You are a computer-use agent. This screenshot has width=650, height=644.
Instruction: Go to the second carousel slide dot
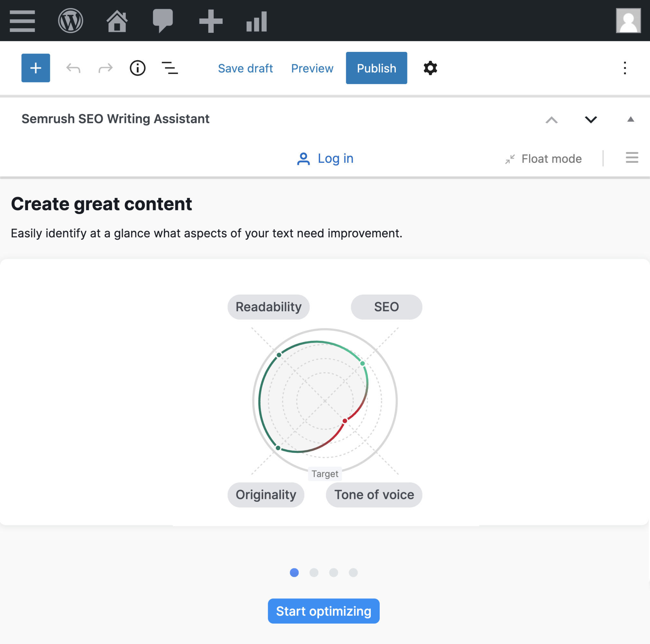tap(314, 572)
